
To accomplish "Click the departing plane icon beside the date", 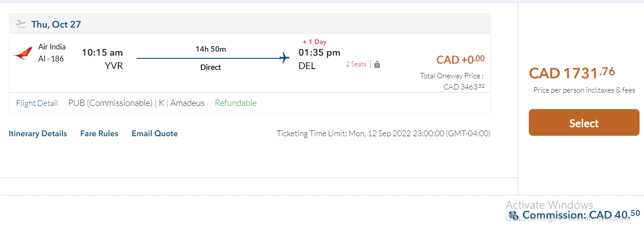I will pos(21,24).
